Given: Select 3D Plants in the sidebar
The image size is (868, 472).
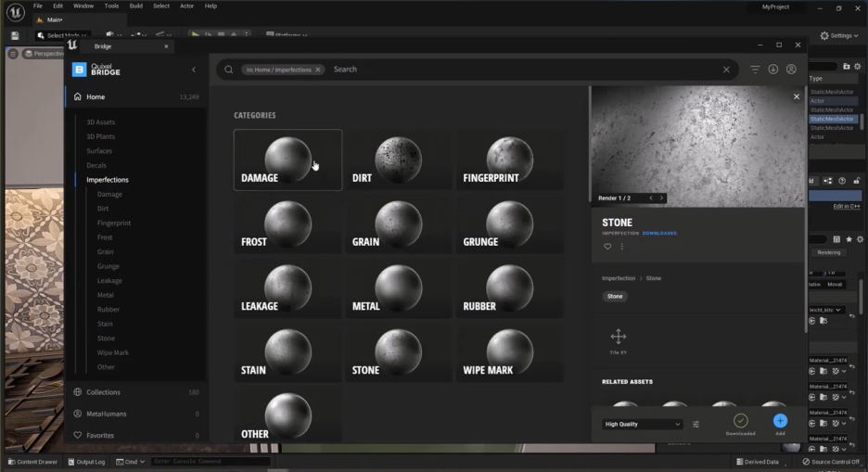Looking at the screenshot, I should 101,136.
